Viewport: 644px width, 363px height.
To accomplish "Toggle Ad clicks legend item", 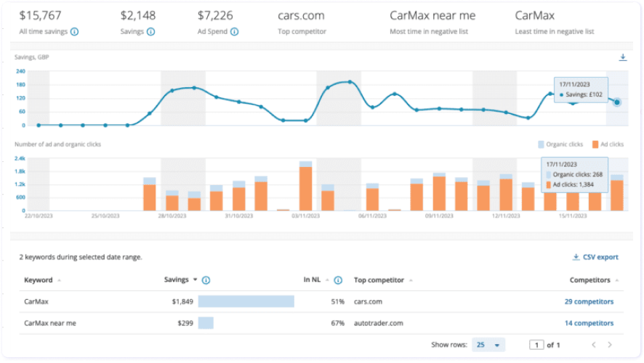I will tap(608, 144).
